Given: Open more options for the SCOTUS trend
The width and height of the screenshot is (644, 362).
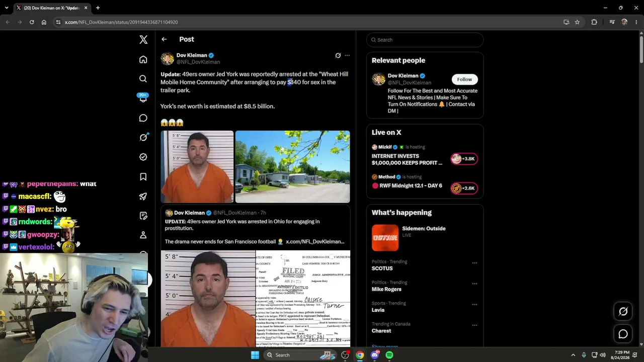Looking at the screenshot, I should tap(474, 262).
